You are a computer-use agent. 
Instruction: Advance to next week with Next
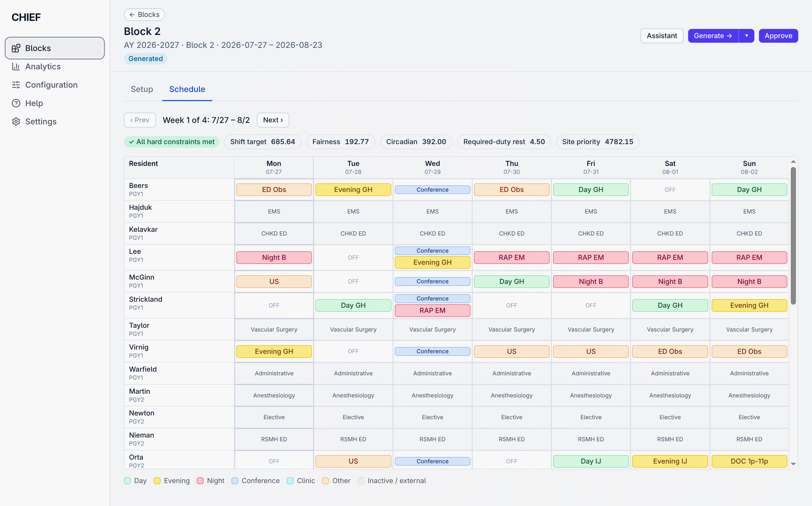click(273, 120)
